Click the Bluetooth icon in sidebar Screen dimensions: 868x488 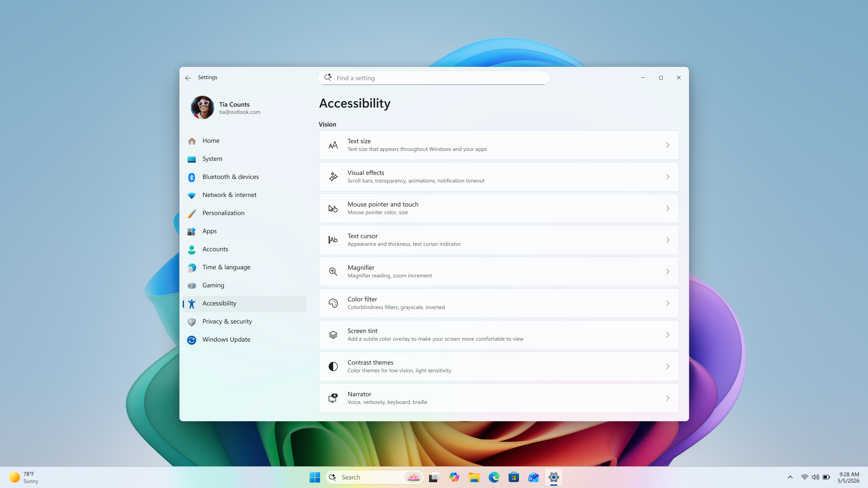(192, 177)
